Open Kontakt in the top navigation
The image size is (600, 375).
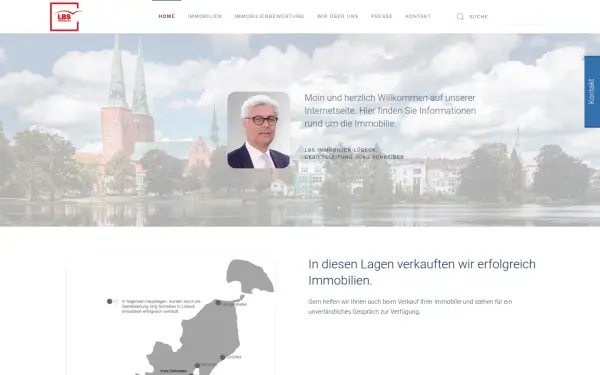(418, 16)
